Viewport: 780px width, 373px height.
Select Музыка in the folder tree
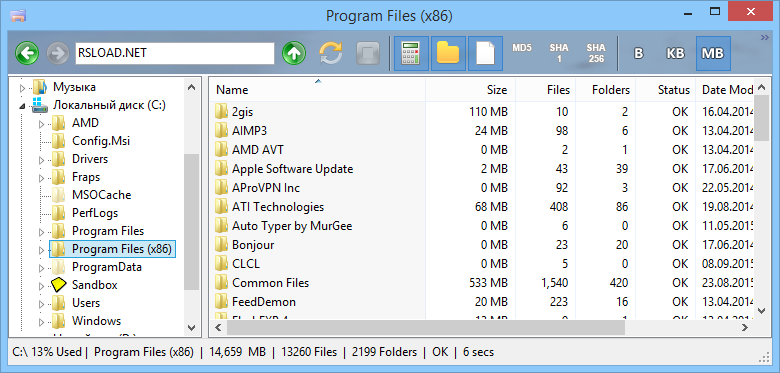[74, 87]
